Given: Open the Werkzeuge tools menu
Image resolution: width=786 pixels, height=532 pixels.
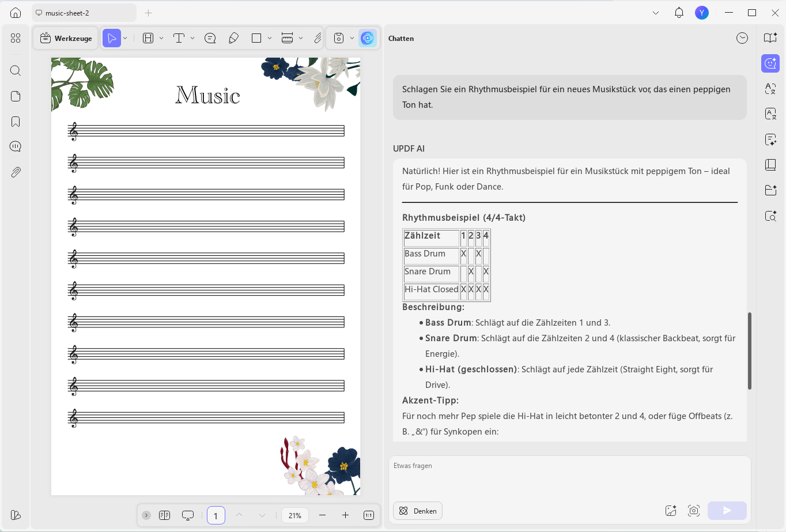Looking at the screenshot, I should (66, 38).
